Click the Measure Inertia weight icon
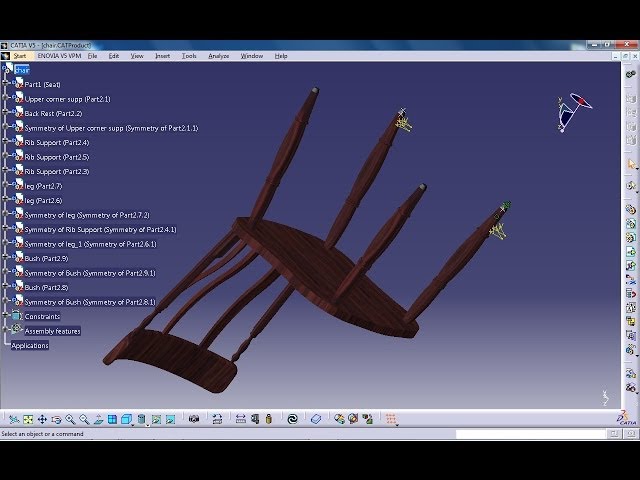The width and height of the screenshot is (640, 480). pyautogui.click(x=269, y=419)
